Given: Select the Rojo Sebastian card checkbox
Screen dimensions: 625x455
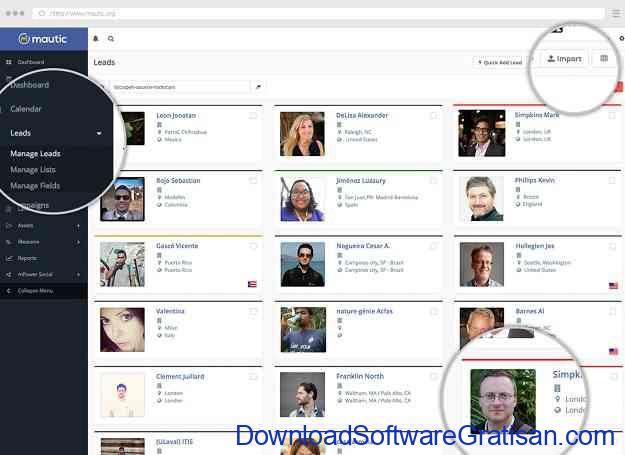Looking at the screenshot, I should click(x=253, y=181).
